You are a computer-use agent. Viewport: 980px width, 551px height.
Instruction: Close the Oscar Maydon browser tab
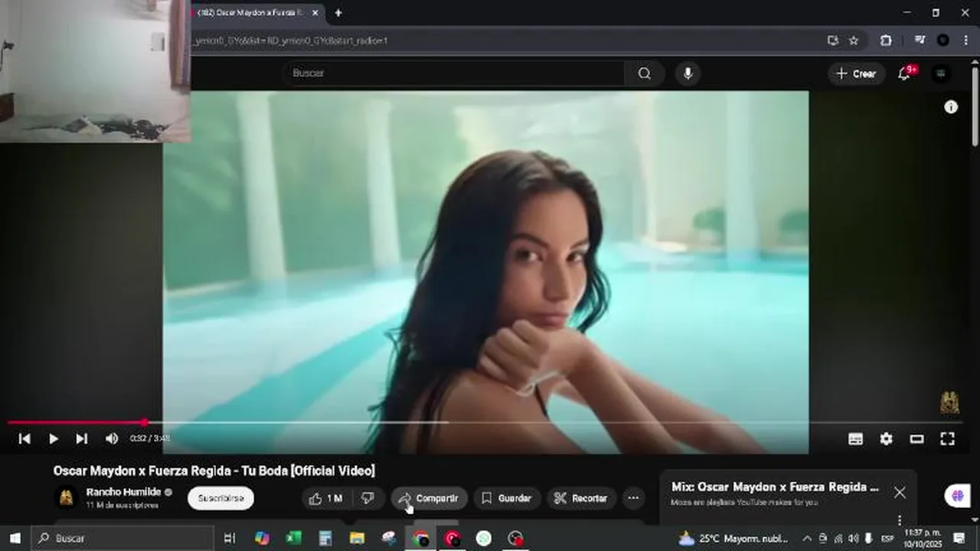point(315,12)
